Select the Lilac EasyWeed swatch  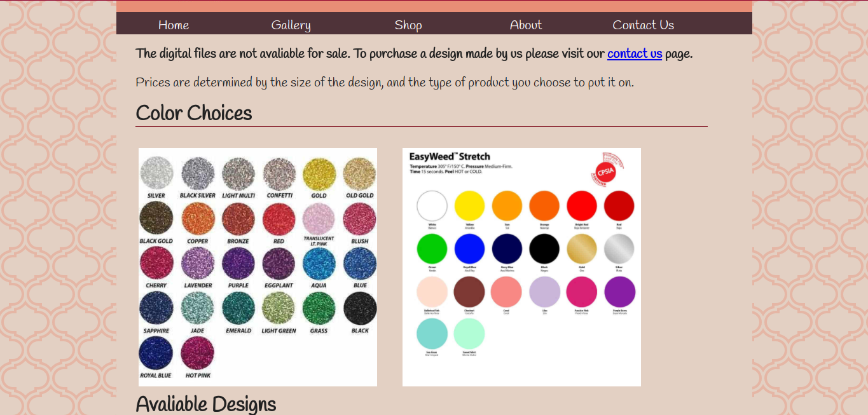[x=544, y=292]
